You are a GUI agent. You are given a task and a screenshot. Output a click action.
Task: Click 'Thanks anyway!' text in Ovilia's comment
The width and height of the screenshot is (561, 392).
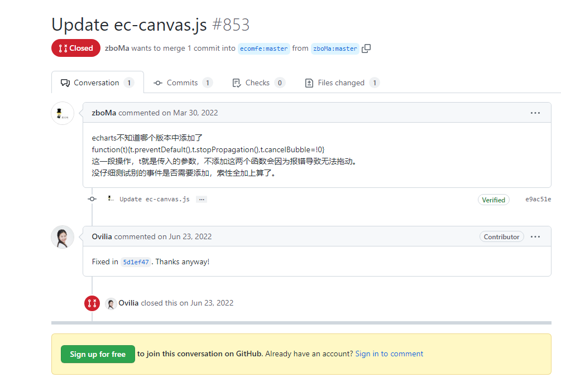pyautogui.click(x=183, y=262)
